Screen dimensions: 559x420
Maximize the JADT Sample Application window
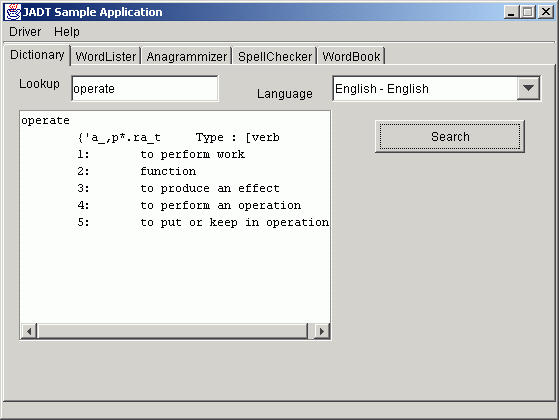pyautogui.click(x=528, y=12)
